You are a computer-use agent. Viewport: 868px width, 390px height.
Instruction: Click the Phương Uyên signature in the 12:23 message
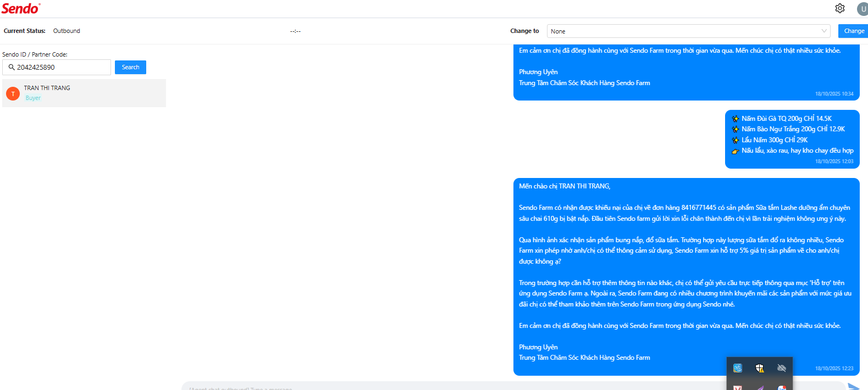point(538,347)
